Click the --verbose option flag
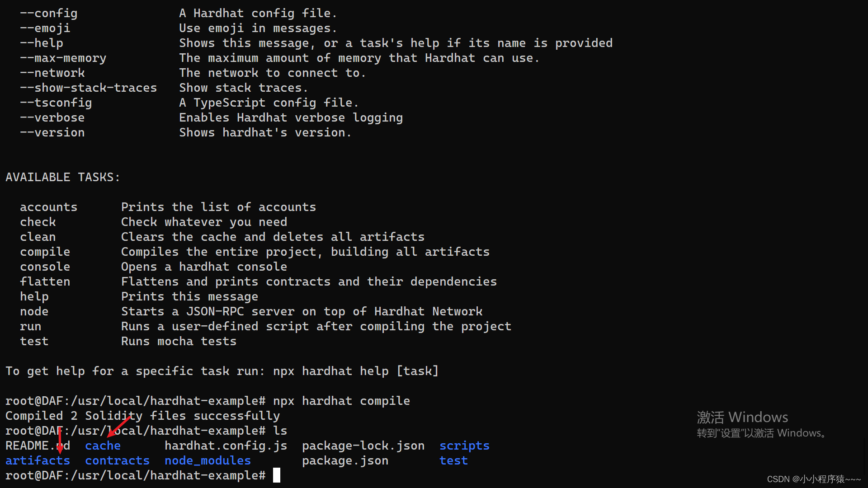Screen dimensions: 868x488 52,117
